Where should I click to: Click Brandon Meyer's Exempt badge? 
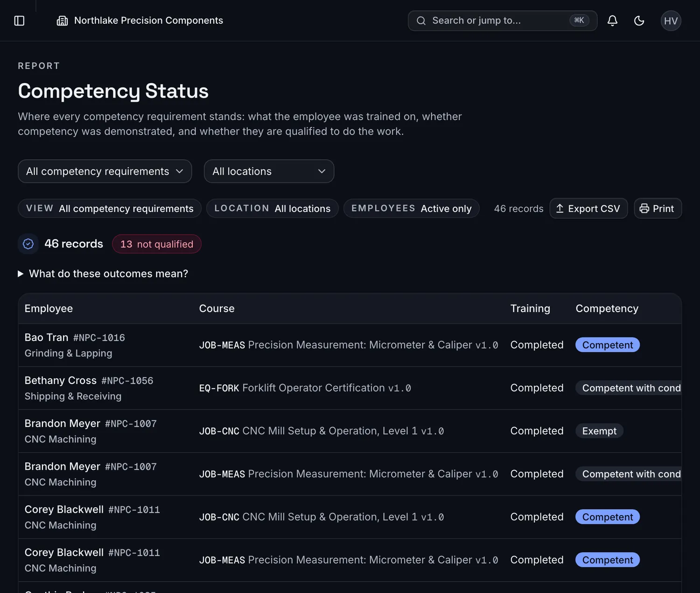(599, 431)
